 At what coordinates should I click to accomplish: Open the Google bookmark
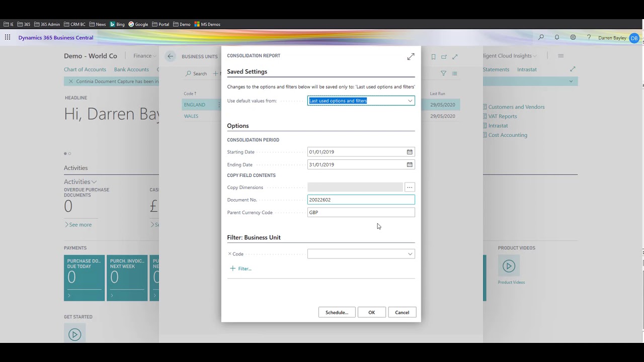[x=138, y=24]
